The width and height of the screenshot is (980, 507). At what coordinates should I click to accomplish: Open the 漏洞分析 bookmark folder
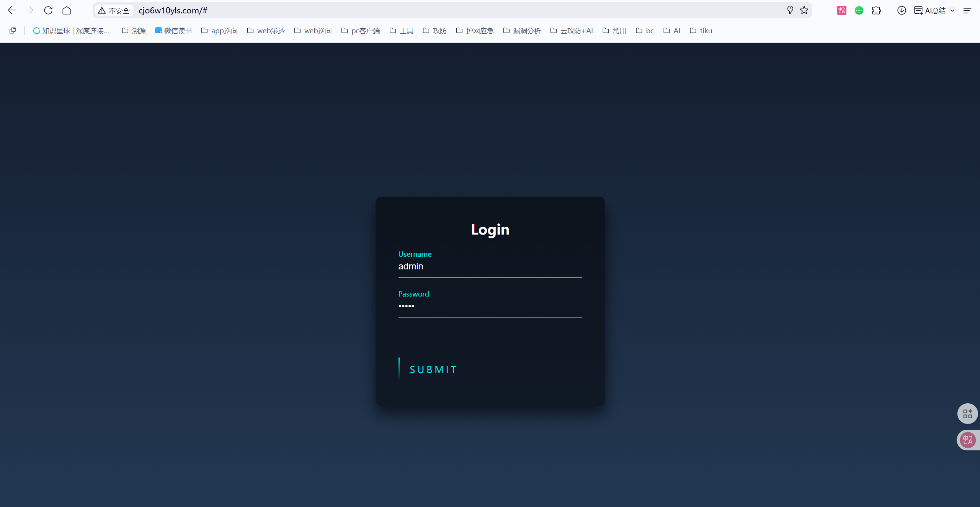pyautogui.click(x=522, y=31)
